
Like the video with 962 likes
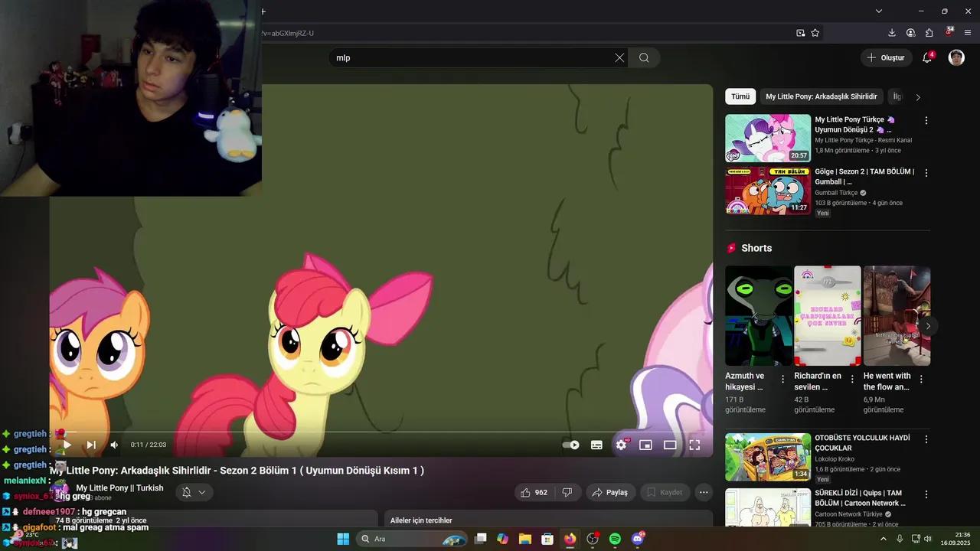tap(534, 492)
